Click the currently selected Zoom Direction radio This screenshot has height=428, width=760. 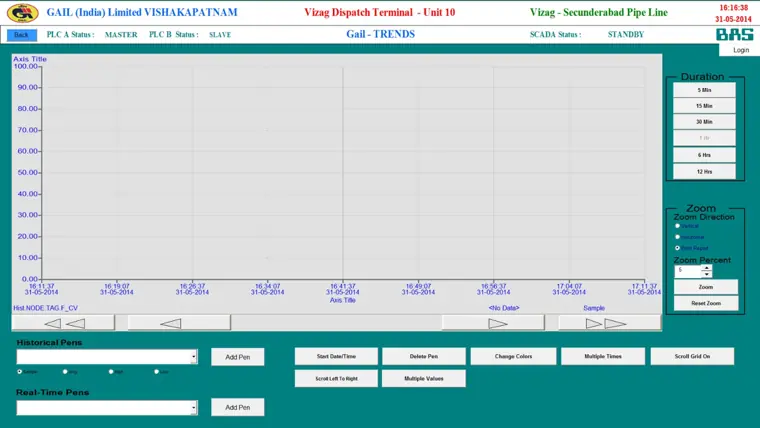coord(678,248)
